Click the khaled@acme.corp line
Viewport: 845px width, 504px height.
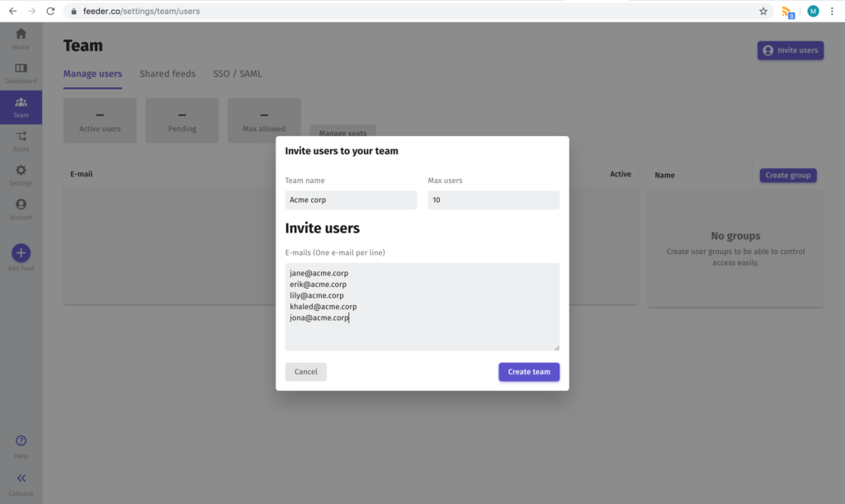pos(323,306)
